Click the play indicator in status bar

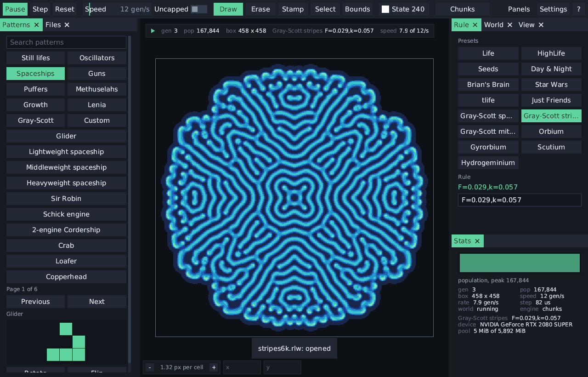[x=153, y=31]
